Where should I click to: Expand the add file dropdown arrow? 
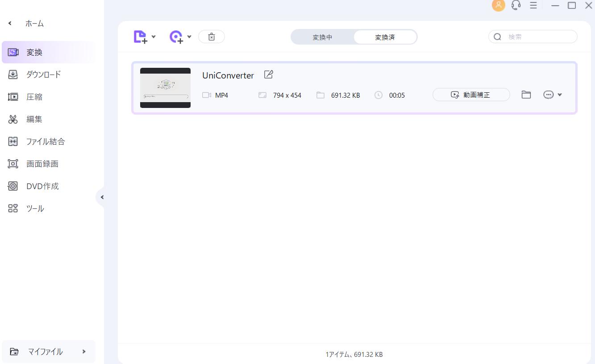(x=154, y=37)
